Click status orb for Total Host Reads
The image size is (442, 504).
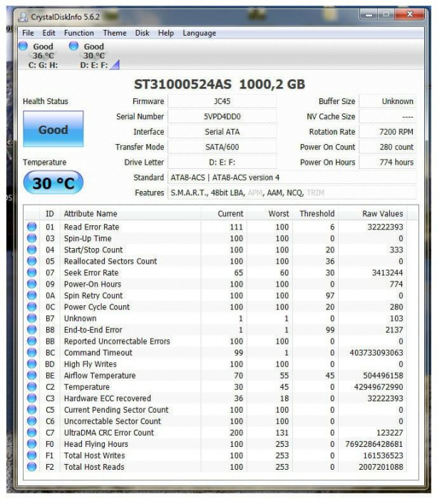click(32, 467)
